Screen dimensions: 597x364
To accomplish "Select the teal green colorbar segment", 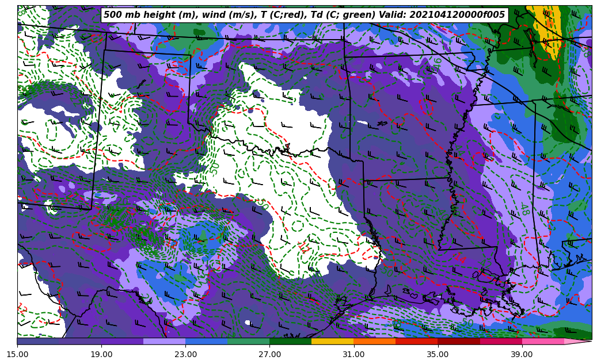I will click(249, 341).
